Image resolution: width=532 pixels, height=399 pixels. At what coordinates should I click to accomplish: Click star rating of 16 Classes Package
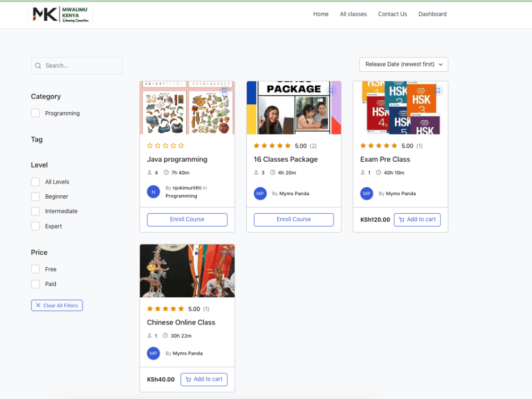click(x=272, y=146)
